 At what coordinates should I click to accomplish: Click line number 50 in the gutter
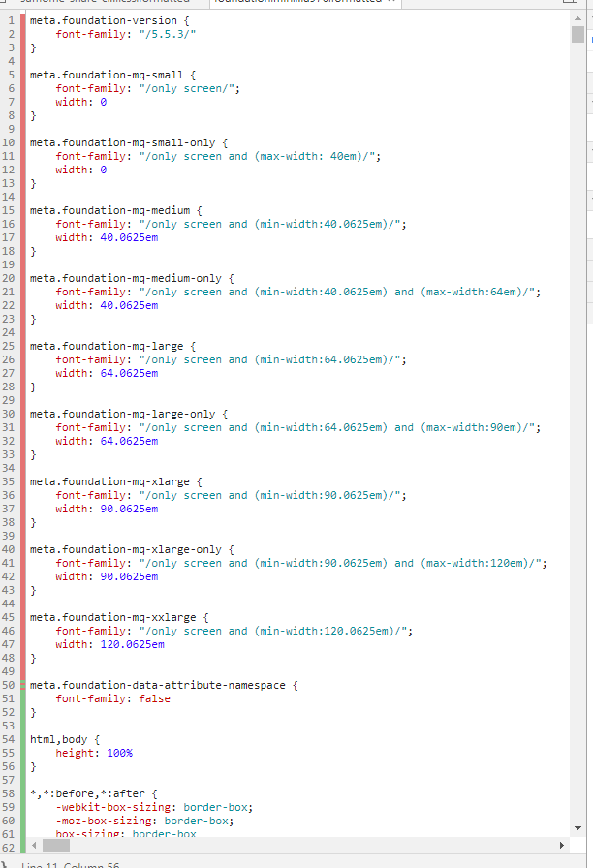9,685
